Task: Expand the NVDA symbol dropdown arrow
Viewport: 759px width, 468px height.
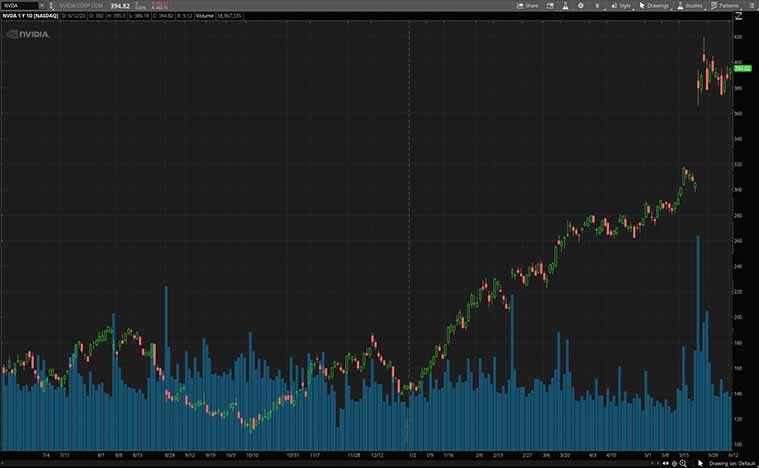Action: [x=41, y=5]
